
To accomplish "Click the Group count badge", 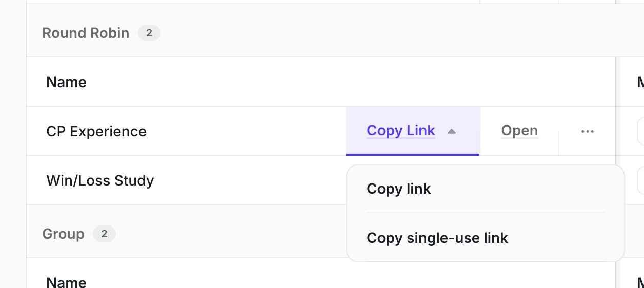I will pyautogui.click(x=104, y=234).
